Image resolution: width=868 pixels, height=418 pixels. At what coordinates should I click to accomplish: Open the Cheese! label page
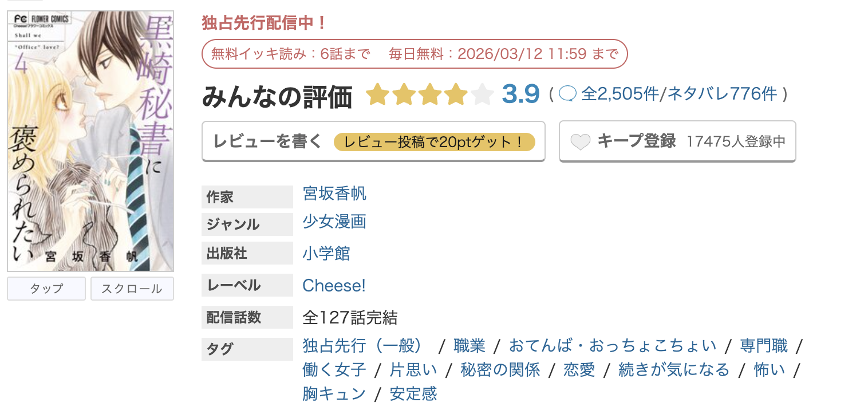(334, 286)
